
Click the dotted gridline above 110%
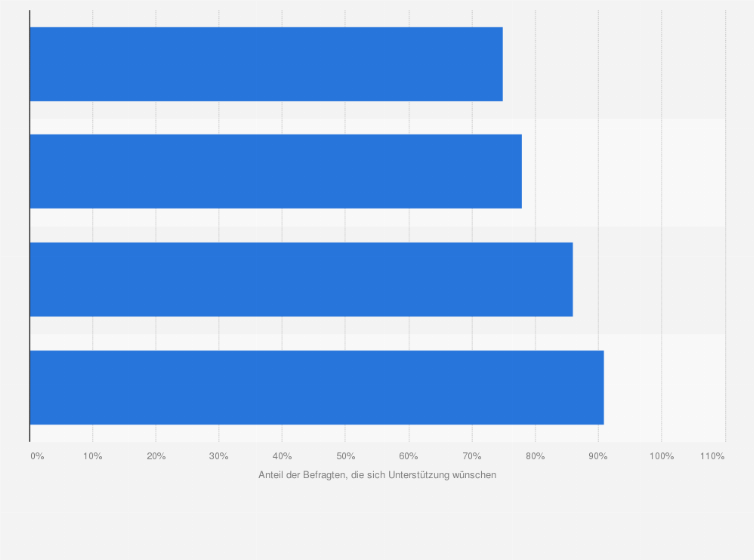click(725, 226)
